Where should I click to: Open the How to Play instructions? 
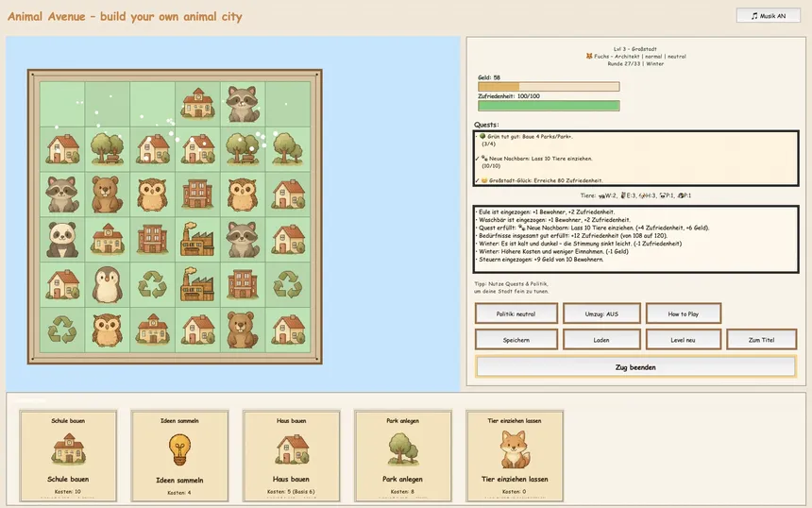pyautogui.click(x=684, y=313)
